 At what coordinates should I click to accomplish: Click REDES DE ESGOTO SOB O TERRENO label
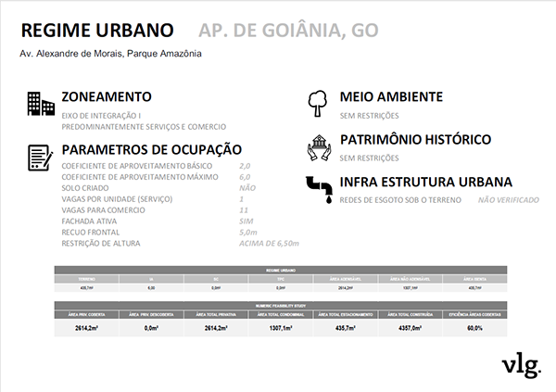tap(400, 200)
